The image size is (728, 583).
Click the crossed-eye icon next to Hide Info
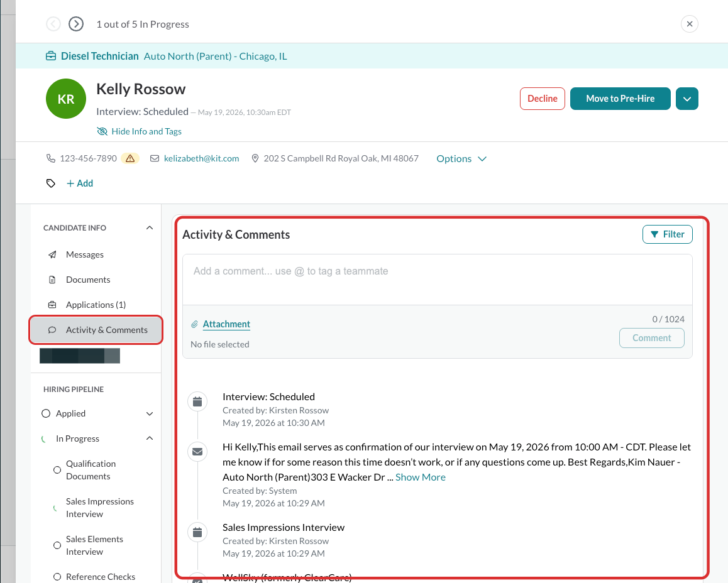[x=102, y=131]
